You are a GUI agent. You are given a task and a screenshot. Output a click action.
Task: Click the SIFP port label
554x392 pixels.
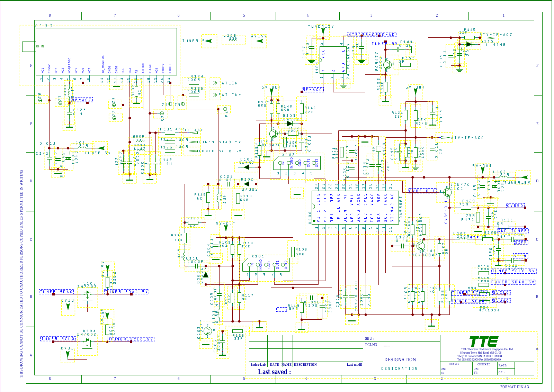coord(521,242)
